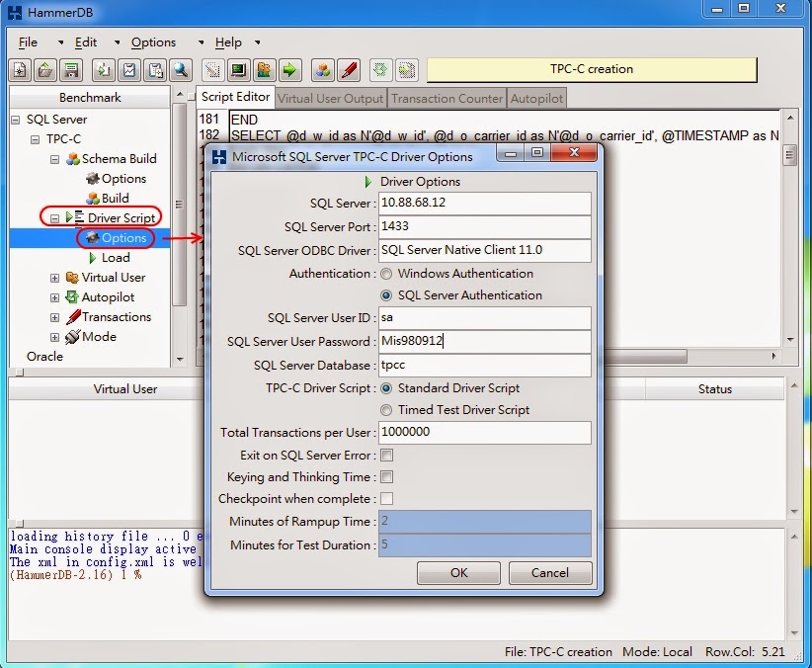Screen dimensions: 812x668
Task: Click the SQL Server User Password field
Action: point(484,343)
